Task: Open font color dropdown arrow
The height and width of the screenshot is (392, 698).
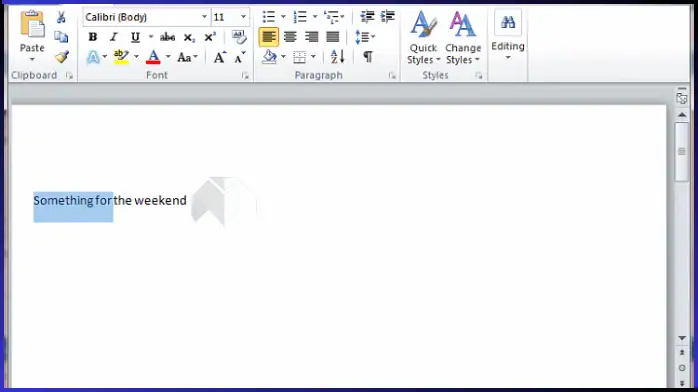Action: 168,57
